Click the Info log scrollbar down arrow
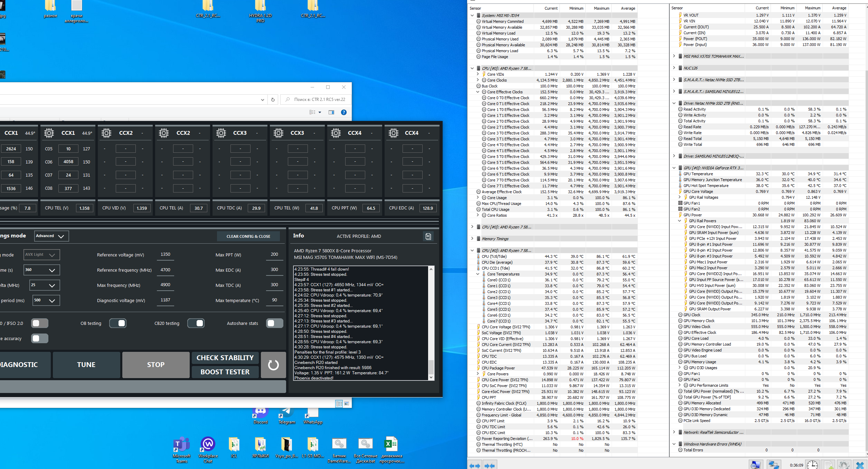The image size is (868, 469). 431,377
